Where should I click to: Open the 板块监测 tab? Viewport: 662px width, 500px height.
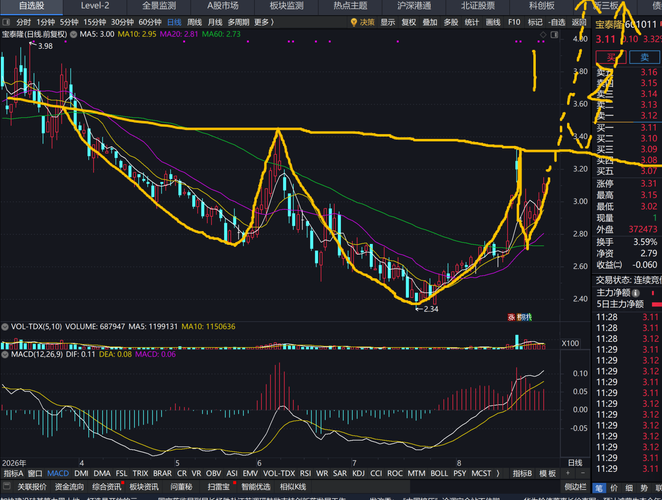(287, 6)
